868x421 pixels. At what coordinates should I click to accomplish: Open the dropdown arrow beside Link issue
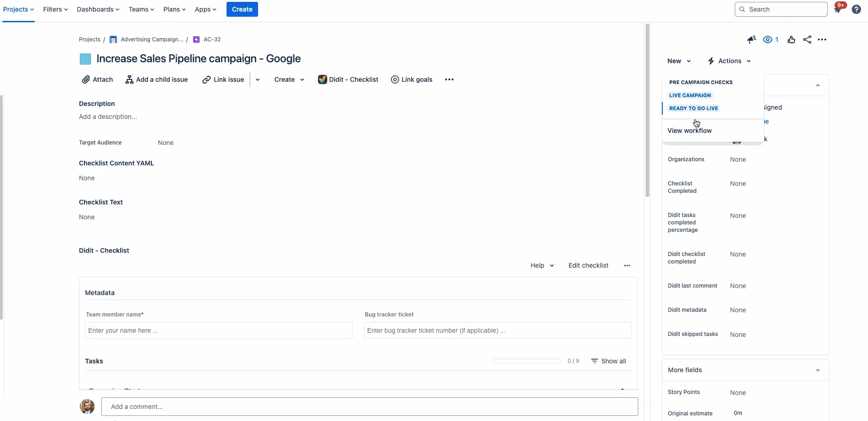tap(258, 79)
